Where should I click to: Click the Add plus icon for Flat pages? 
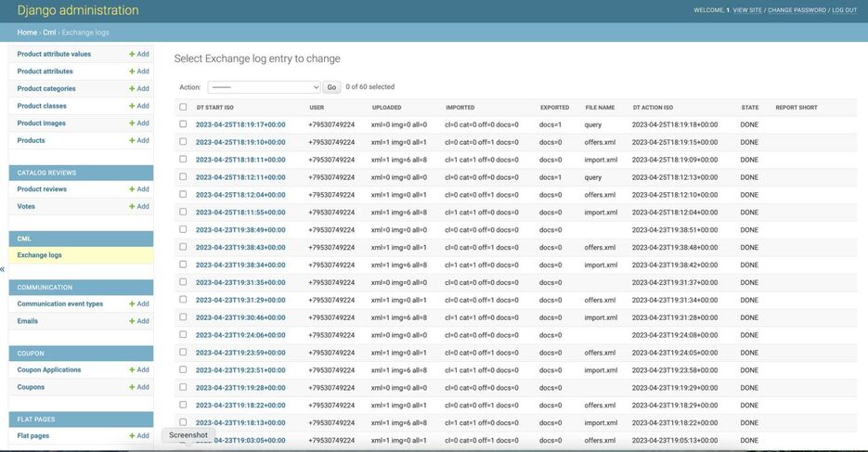tap(132, 436)
